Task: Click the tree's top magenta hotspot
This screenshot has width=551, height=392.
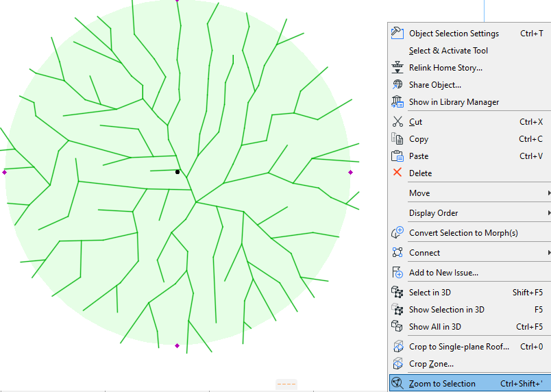Action: pyautogui.click(x=177, y=1)
